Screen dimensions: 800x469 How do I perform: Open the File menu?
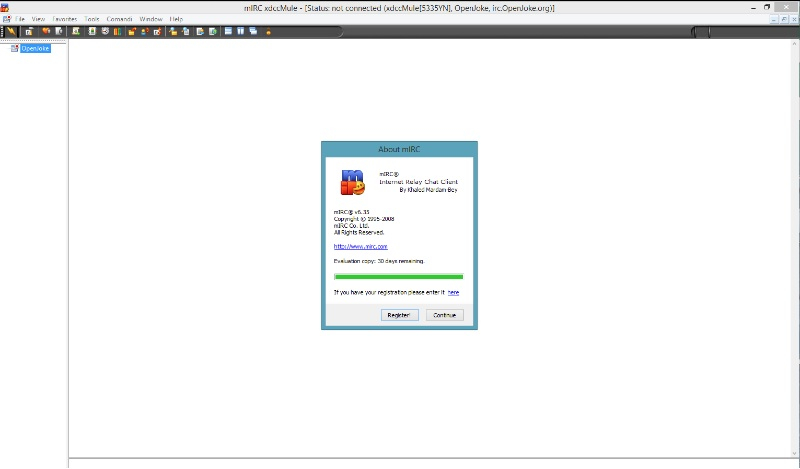[20, 19]
